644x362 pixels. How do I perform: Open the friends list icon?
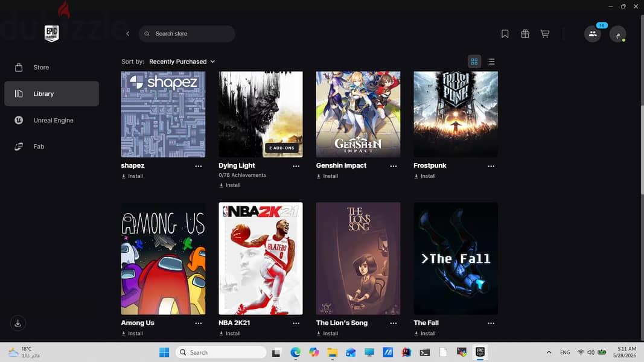point(593,34)
